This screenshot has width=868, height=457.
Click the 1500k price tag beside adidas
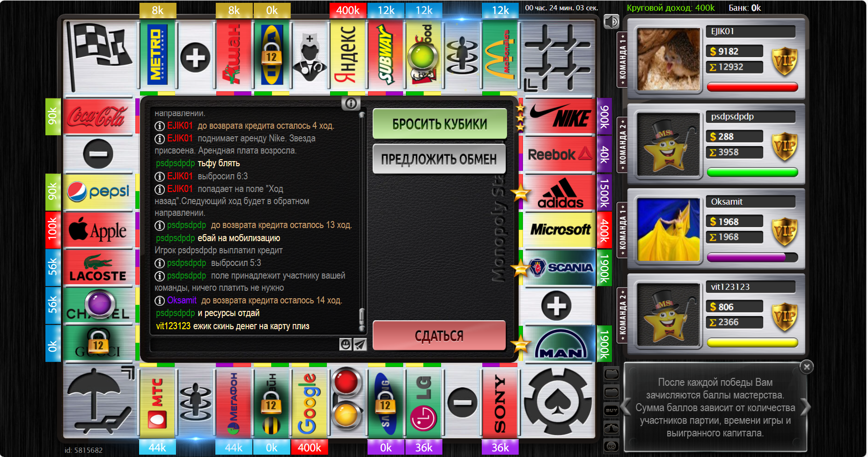604,192
